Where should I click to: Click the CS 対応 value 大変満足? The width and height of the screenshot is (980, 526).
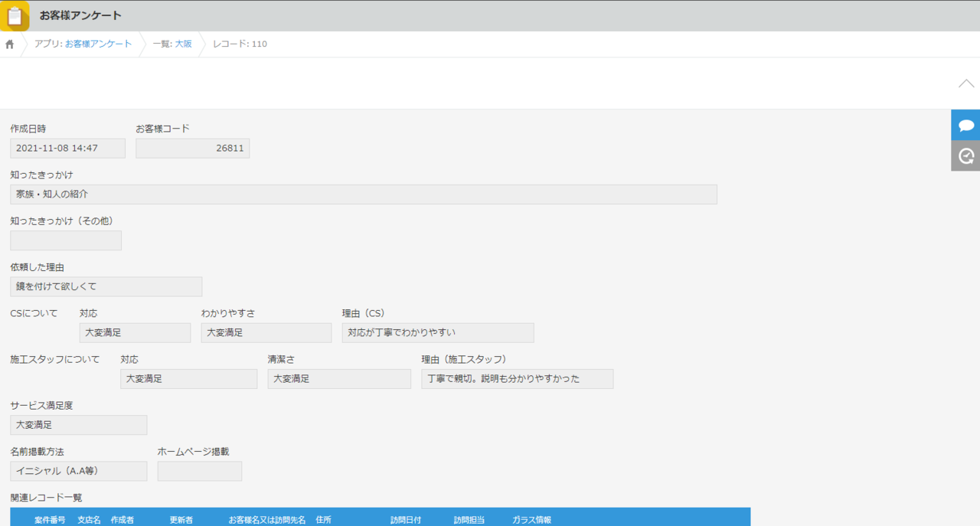[135, 332]
